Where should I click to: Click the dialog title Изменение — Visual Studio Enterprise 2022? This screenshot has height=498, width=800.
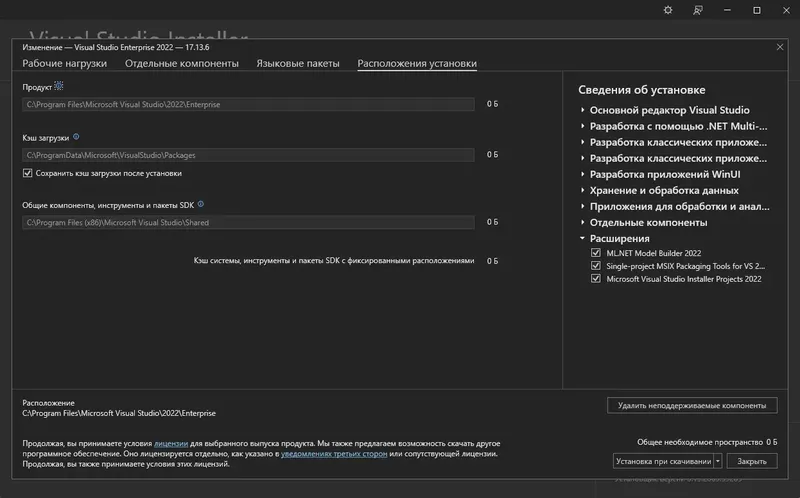(115, 47)
